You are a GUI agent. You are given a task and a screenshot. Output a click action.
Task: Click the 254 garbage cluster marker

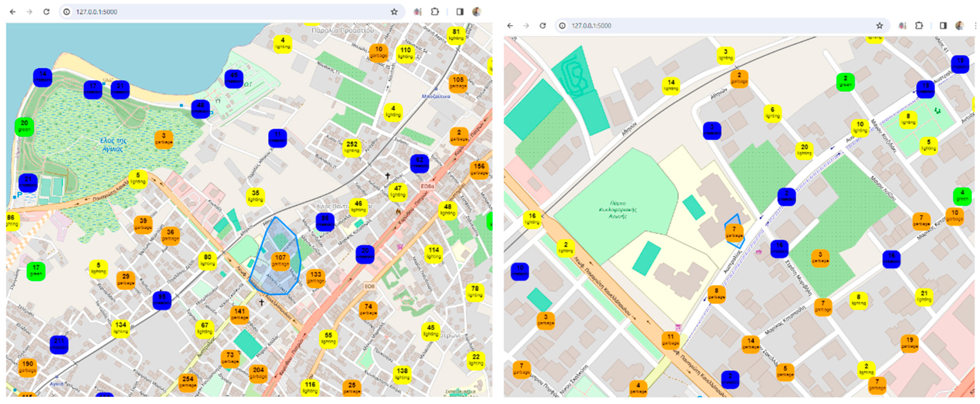[188, 382]
